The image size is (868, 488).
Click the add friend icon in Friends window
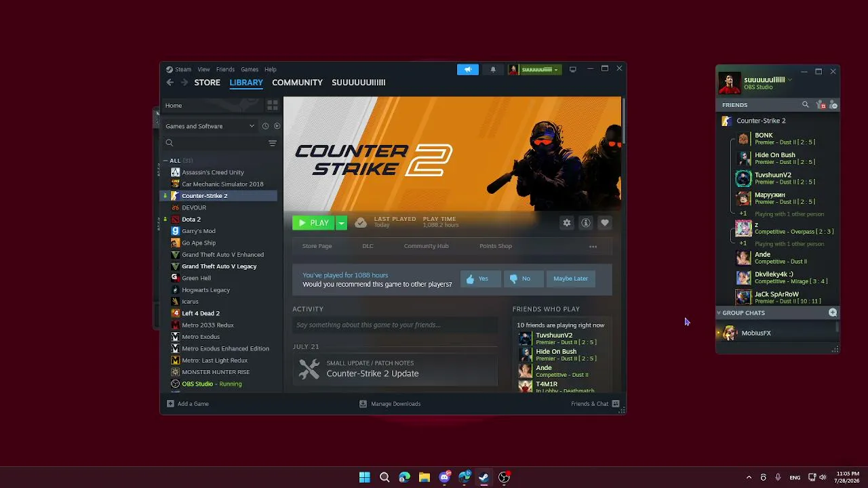pyautogui.click(x=833, y=105)
